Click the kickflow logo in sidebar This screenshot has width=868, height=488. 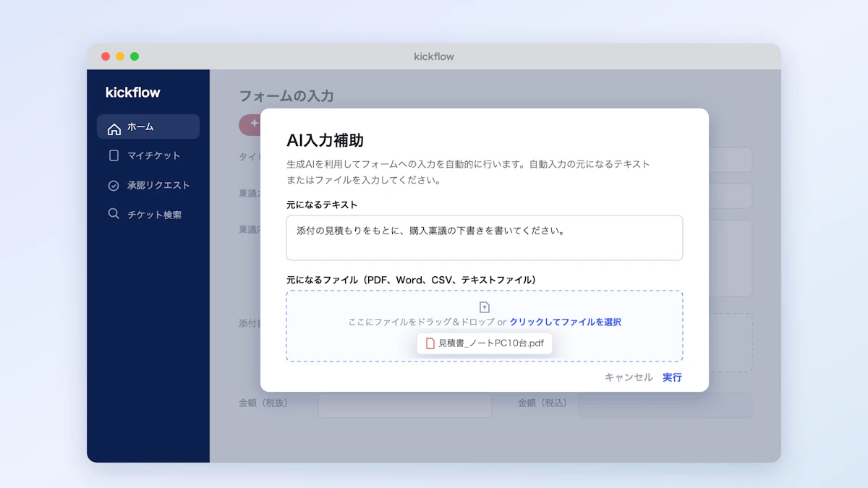[133, 92]
